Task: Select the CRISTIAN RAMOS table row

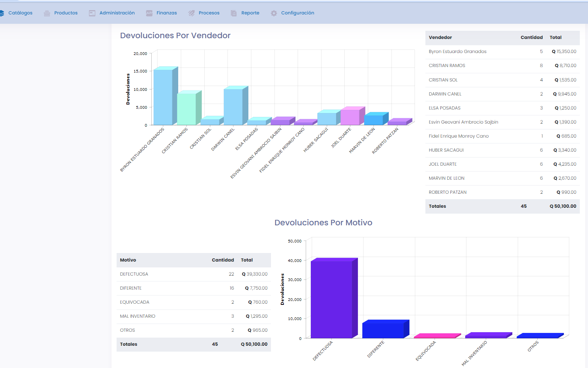Action: [x=502, y=65]
